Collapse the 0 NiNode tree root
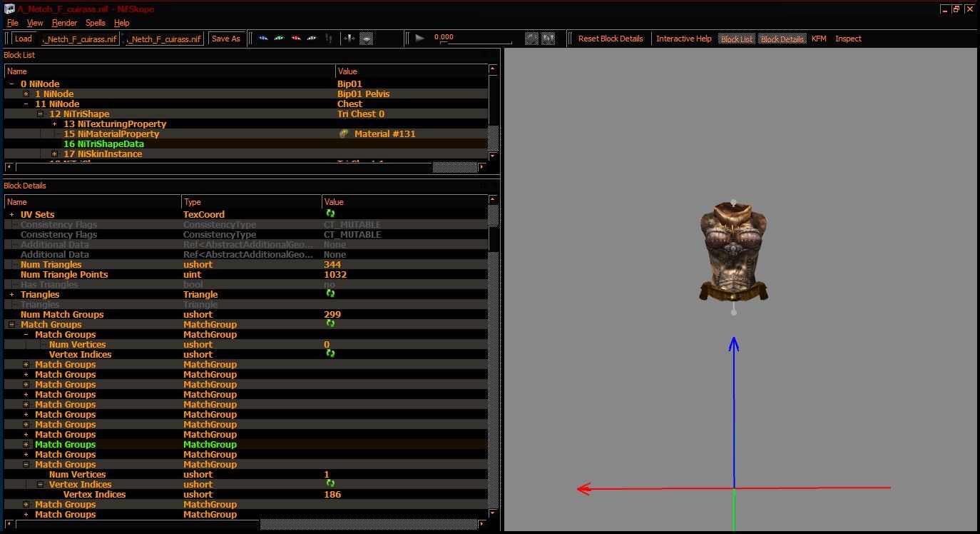Viewport: 980px width, 534px height. click(12, 84)
